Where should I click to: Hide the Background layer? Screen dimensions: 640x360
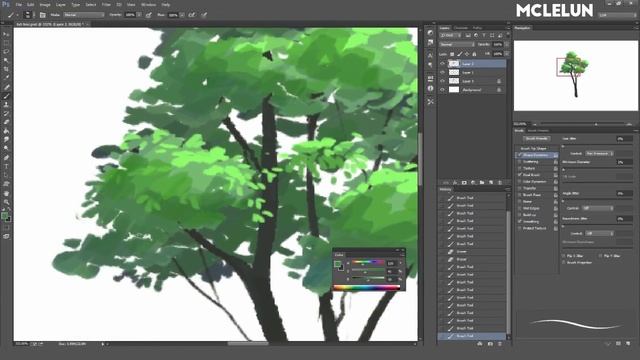click(442, 90)
